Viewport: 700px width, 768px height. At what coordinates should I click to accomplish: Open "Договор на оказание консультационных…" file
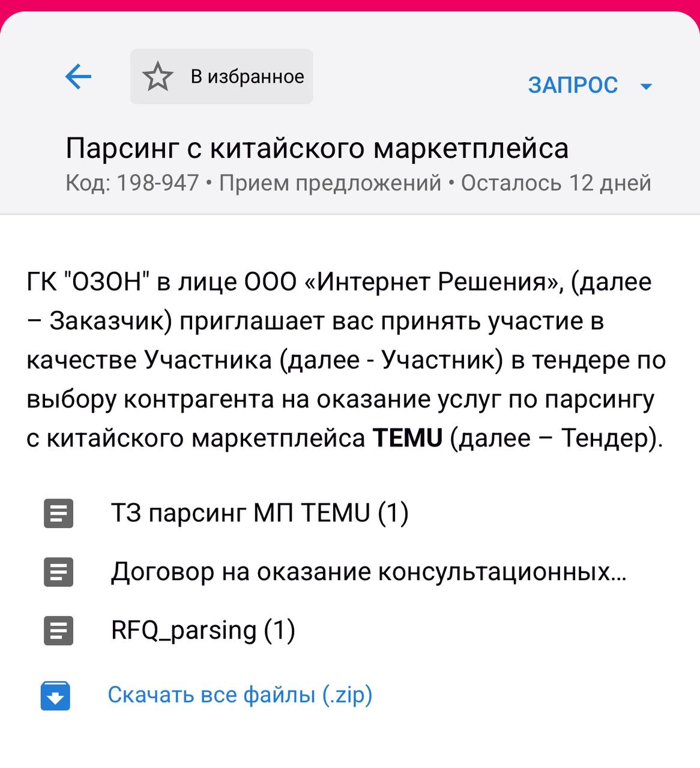point(369,572)
